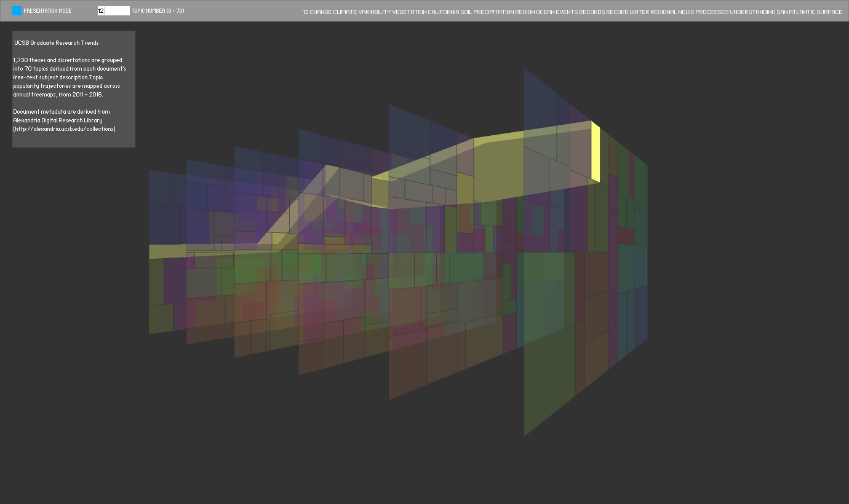
Task: Click the Topic Number (0 - 70) label
Action: pos(157,11)
